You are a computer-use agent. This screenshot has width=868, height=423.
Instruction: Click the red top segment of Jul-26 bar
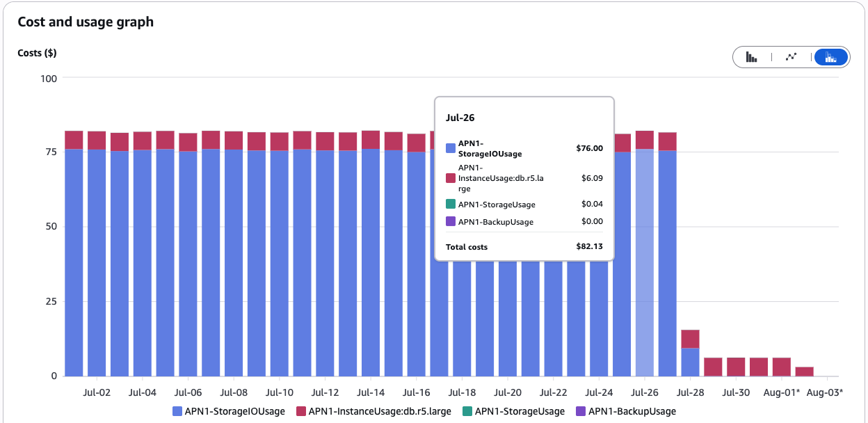tap(645, 140)
